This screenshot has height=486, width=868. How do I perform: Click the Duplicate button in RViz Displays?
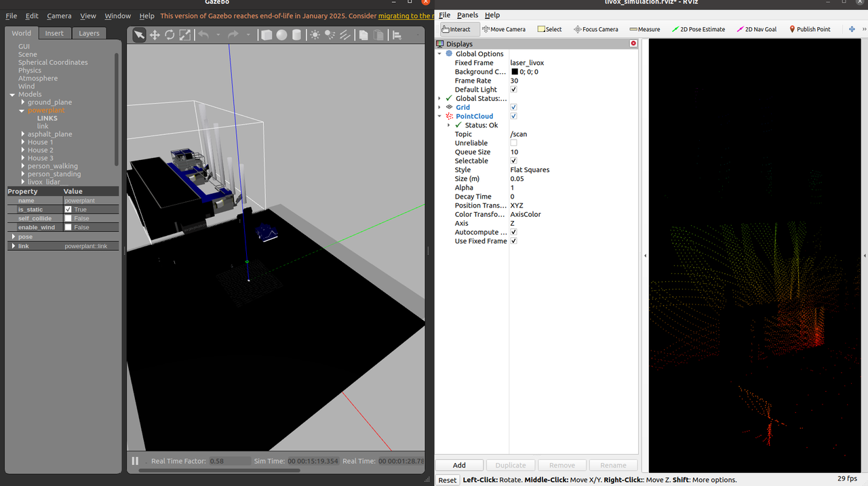[511, 465]
